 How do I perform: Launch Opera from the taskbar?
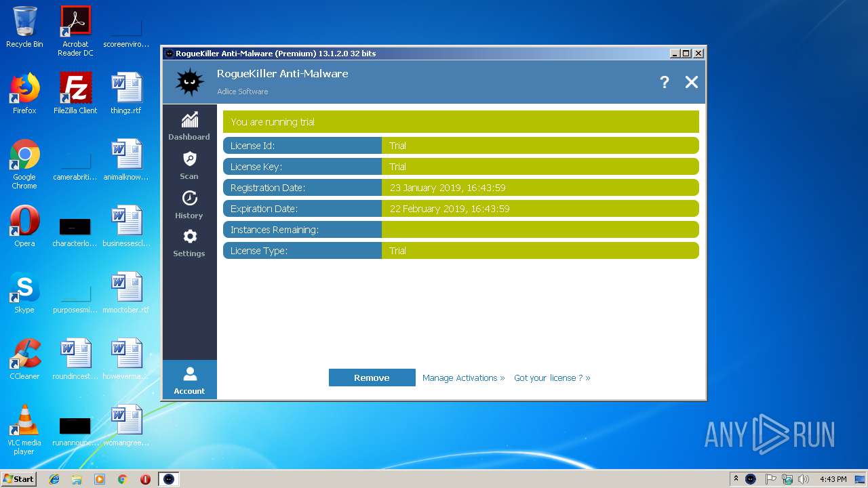[145, 479]
